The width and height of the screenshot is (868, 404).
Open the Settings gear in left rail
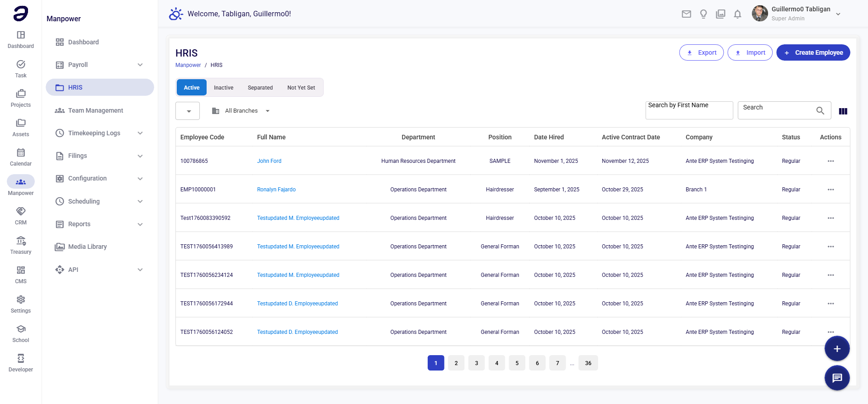click(21, 299)
